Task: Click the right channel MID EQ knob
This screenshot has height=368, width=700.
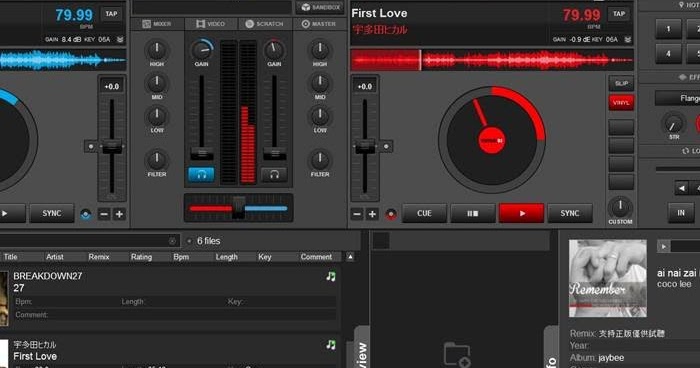Action: pos(320,84)
